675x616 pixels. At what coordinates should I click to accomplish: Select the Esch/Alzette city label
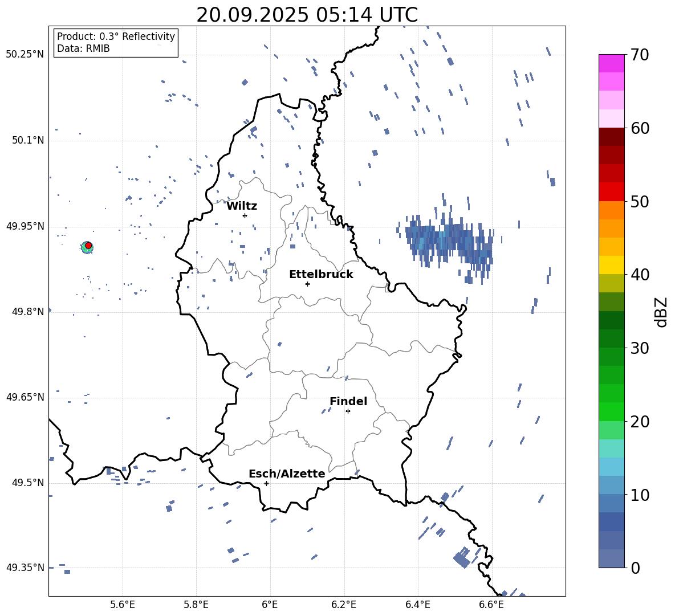pyautogui.click(x=287, y=474)
